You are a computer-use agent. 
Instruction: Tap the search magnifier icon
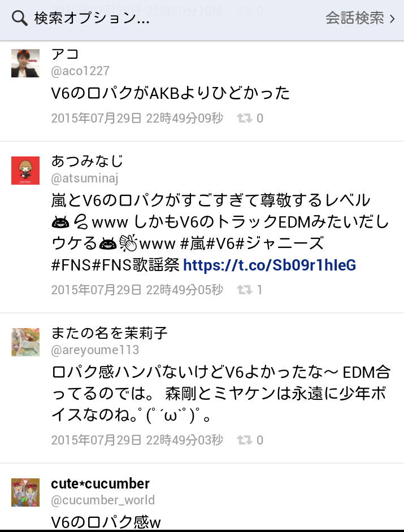(x=19, y=18)
